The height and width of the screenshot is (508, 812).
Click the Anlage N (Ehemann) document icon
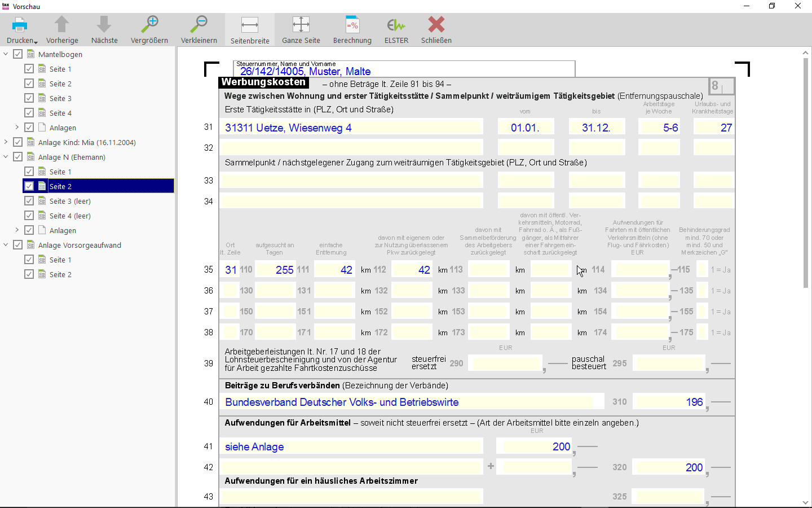point(31,157)
